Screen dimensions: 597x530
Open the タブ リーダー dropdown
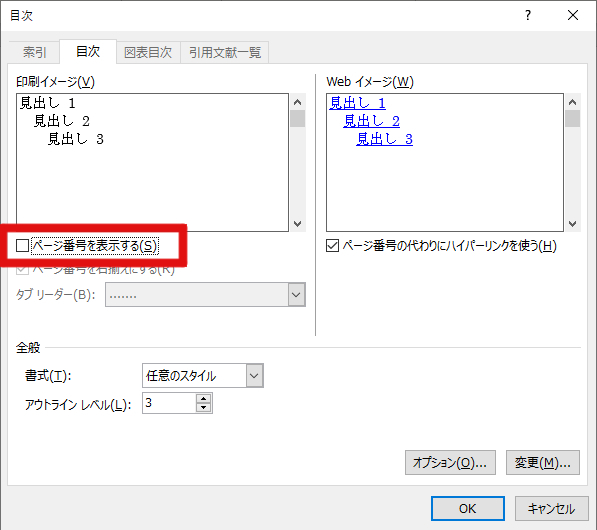tap(297, 295)
